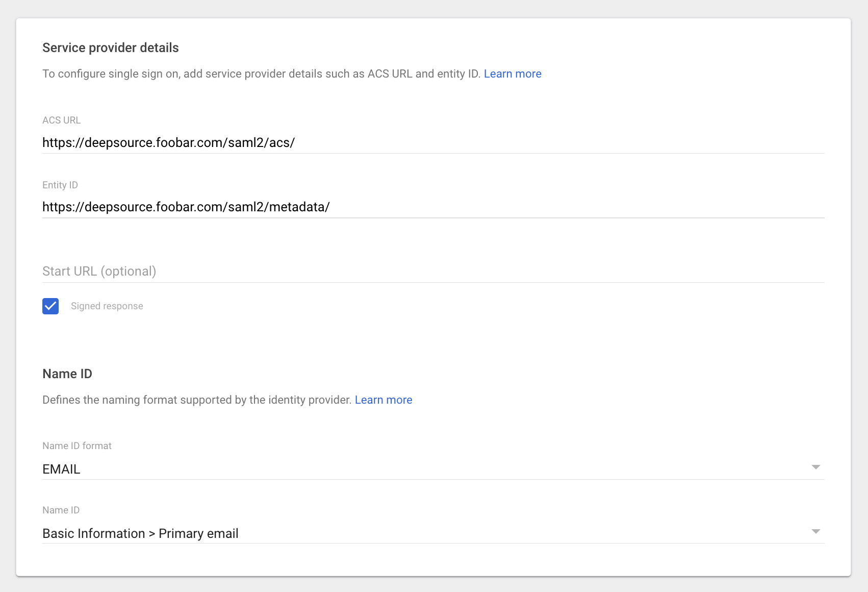Viewport: 868px width, 592px height.
Task: Click Basic Information > Primary email value
Action: click(141, 533)
